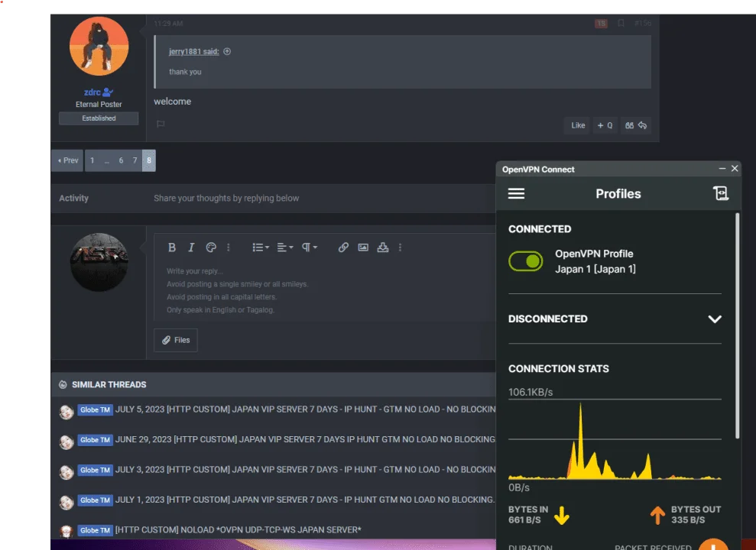The image size is (756, 550).
Task: Reply to post with quote icon
Action: pos(636,125)
